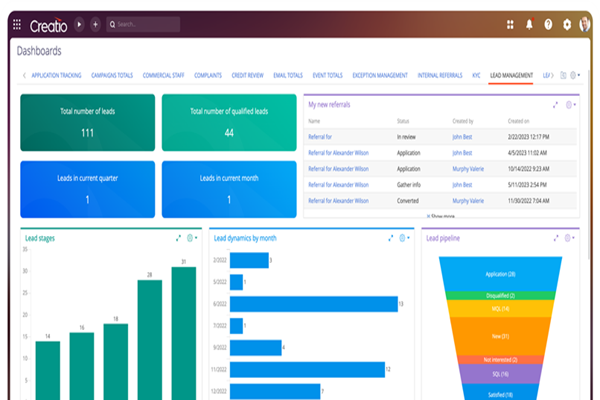
Task: Click the user profile avatar
Action: [x=586, y=24]
